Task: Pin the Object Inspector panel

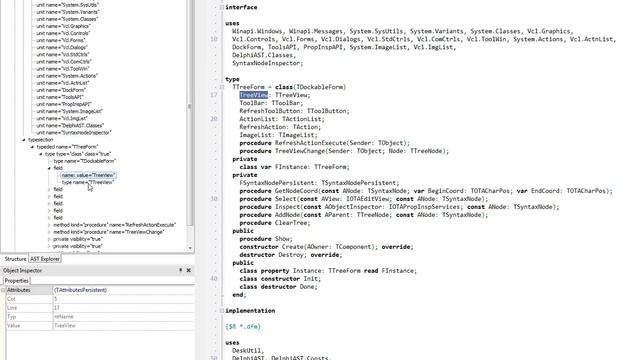Action: pos(180,270)
